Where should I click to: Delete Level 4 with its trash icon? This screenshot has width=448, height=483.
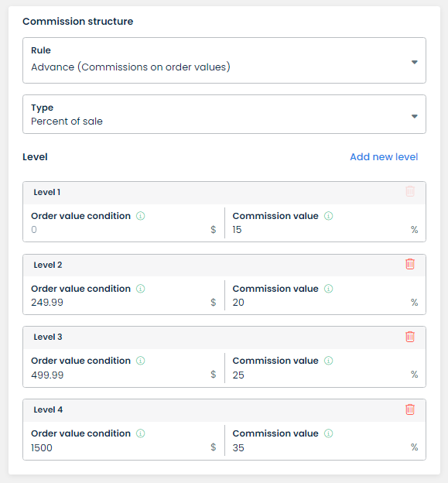pos(410,409)
